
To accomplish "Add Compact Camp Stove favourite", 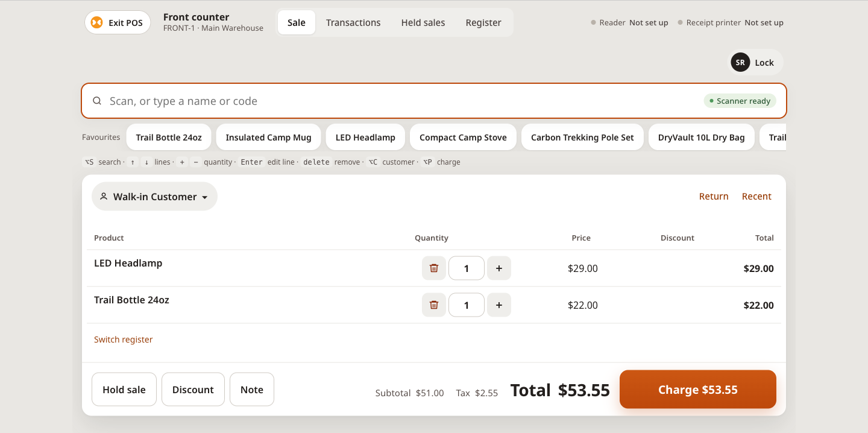I will click(x=463, y=137).
